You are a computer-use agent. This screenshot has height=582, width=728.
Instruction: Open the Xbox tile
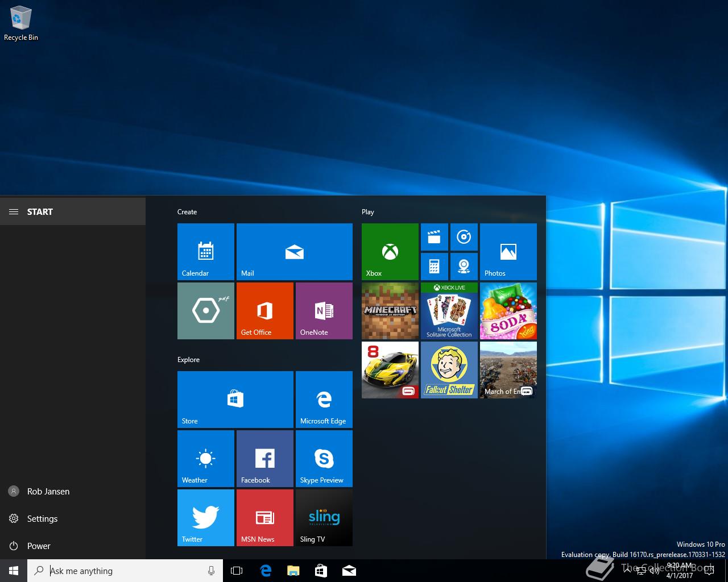[390, 252]
